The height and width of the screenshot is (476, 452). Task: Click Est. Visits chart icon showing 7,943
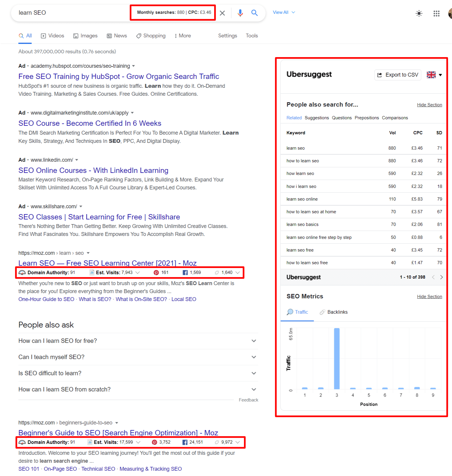92,273
